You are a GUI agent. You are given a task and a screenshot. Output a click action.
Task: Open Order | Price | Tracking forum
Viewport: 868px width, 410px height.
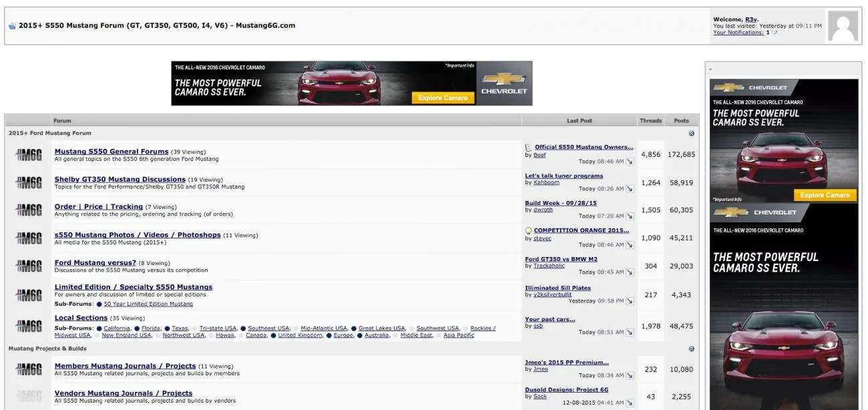(x=99, y=207)
